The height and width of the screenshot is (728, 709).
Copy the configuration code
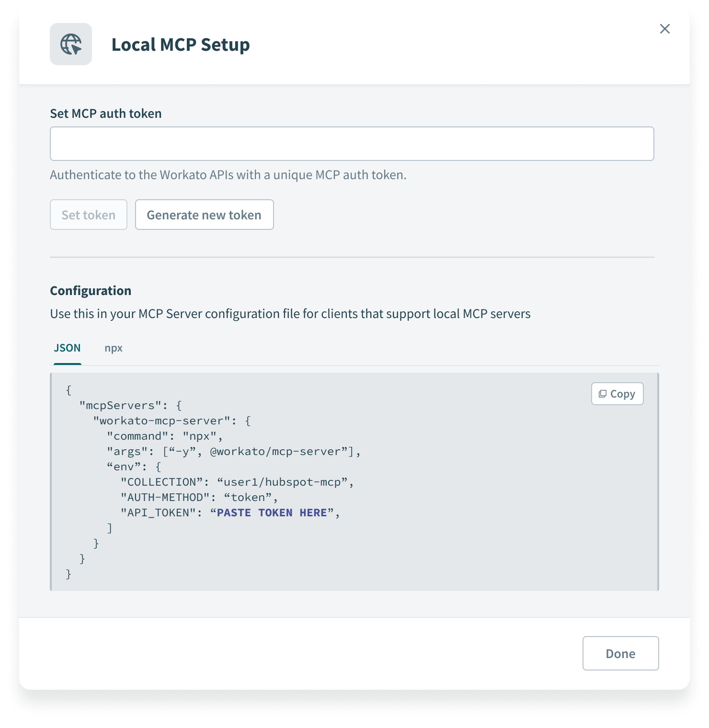(617, 394)
